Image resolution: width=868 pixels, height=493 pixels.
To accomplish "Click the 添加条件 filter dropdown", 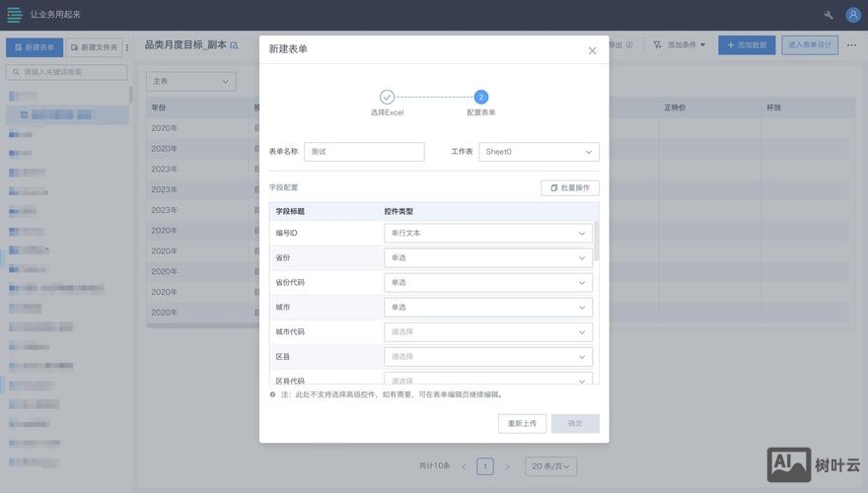I will coord(680,44).
